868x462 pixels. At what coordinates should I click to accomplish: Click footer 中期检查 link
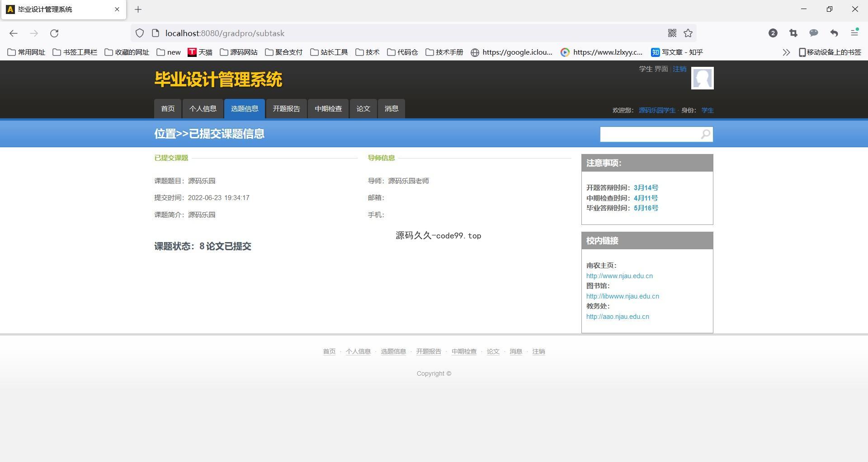point(464,351)
